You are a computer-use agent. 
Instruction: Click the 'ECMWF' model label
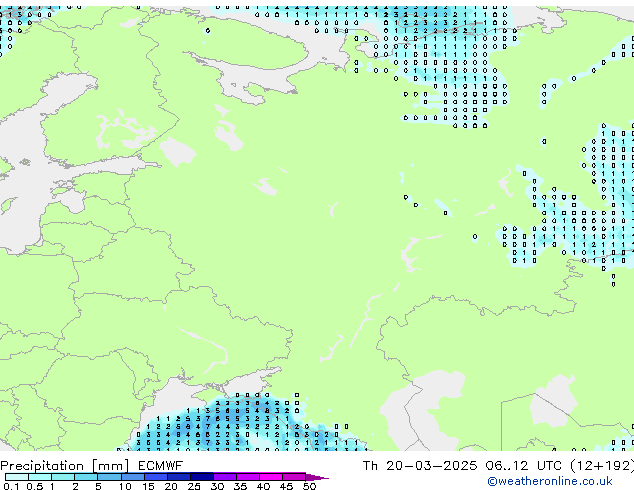tap(161, 466)
